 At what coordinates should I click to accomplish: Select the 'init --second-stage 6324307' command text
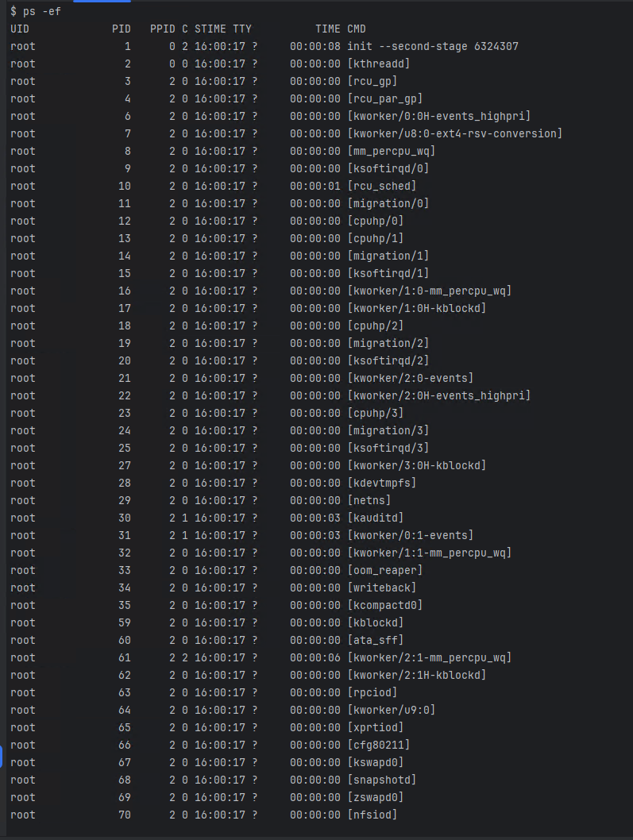(433, 47)
